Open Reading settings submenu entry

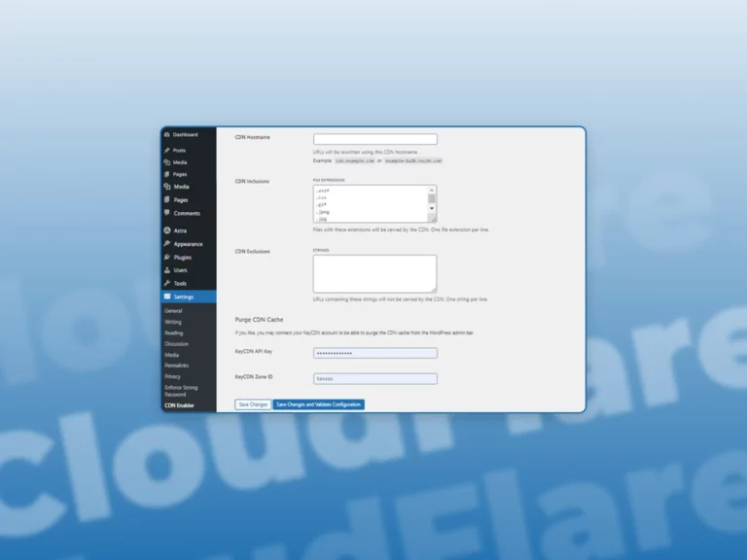click(x=174, y=332)
